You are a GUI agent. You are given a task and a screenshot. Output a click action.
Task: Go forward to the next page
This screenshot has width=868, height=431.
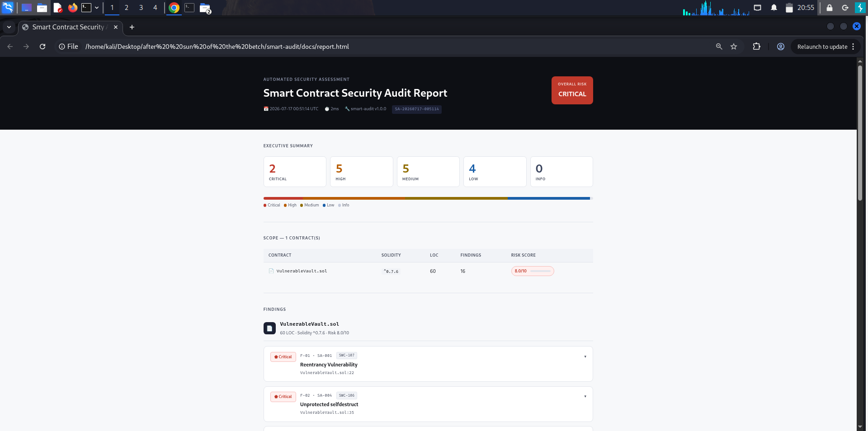click(26, 47)
